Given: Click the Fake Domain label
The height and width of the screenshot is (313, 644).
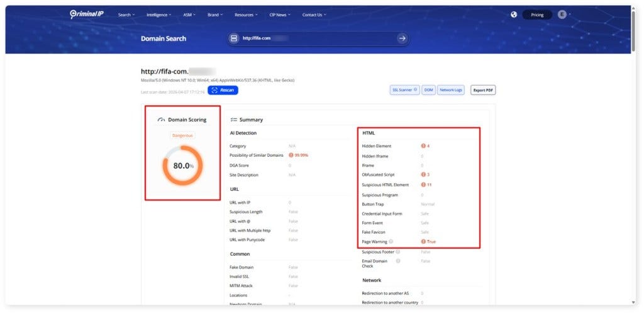Looking at the screenshot, I should (x=241, y=268).
